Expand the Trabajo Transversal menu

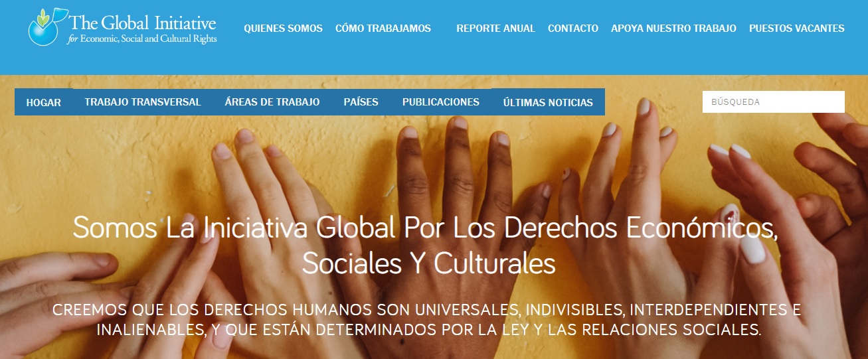pos(143,102)
